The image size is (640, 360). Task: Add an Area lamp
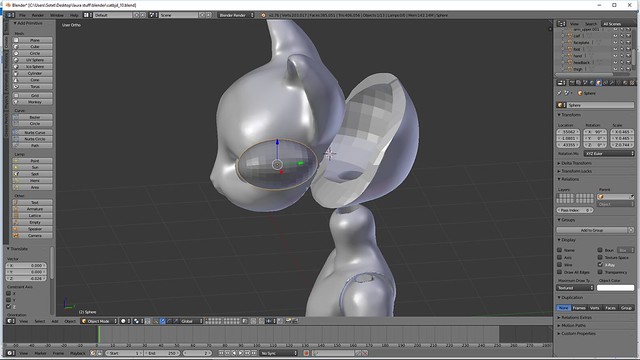(x=32, y=187)
